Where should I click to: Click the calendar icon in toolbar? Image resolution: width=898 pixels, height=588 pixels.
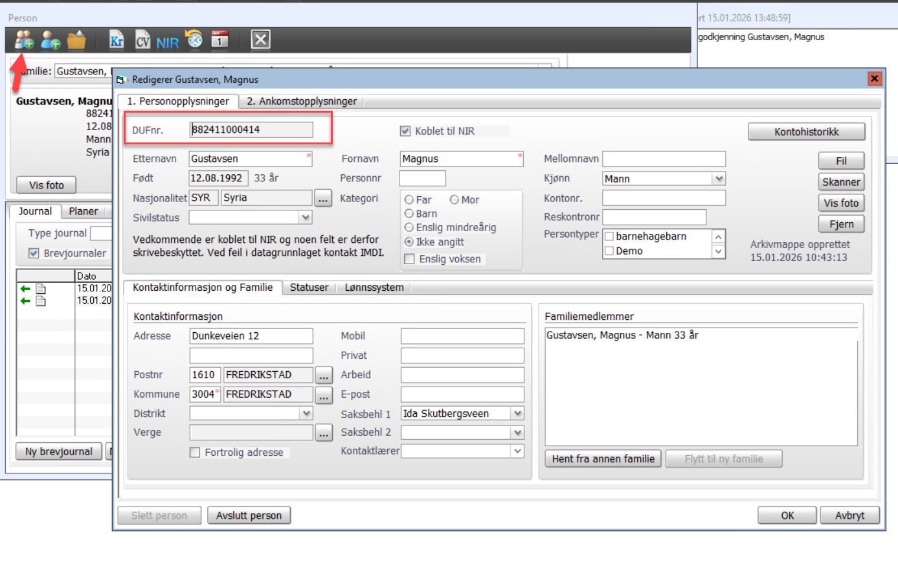click(x=220, y=40)
